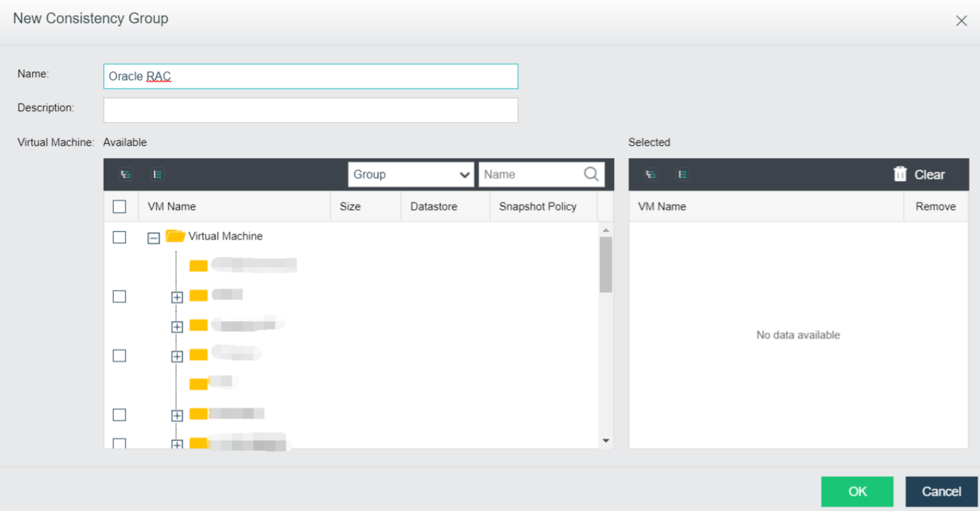The image size is (980, 511).
Task: Click the green OK button
Action: pyautogui.click(x=857, y=491)
